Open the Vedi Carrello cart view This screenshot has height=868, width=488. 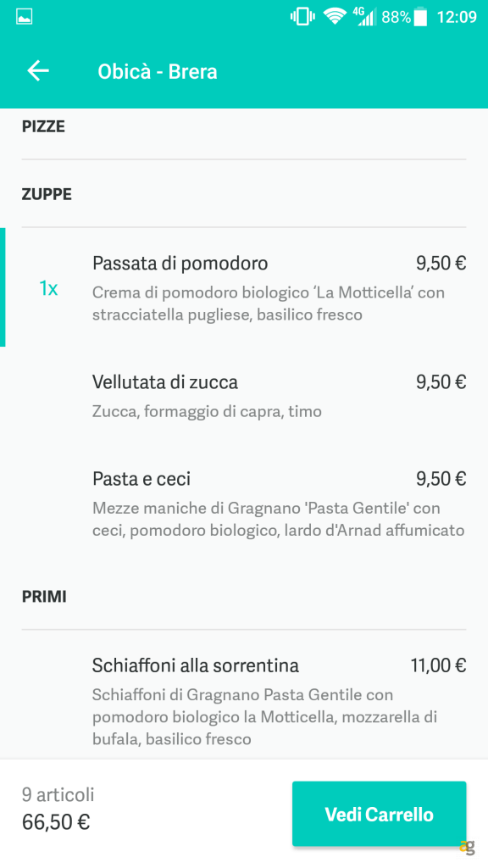[x=379, y=813]
